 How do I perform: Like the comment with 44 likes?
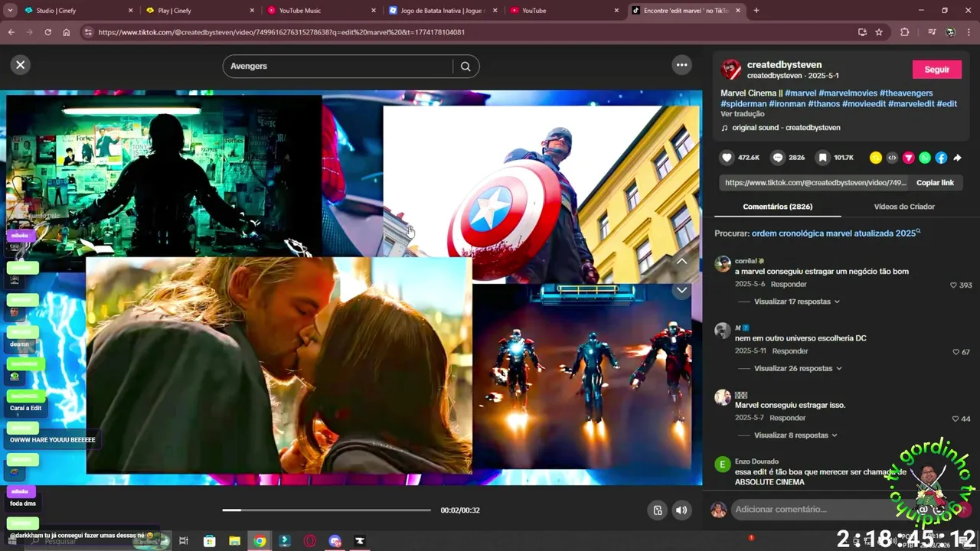pos(955,419)
